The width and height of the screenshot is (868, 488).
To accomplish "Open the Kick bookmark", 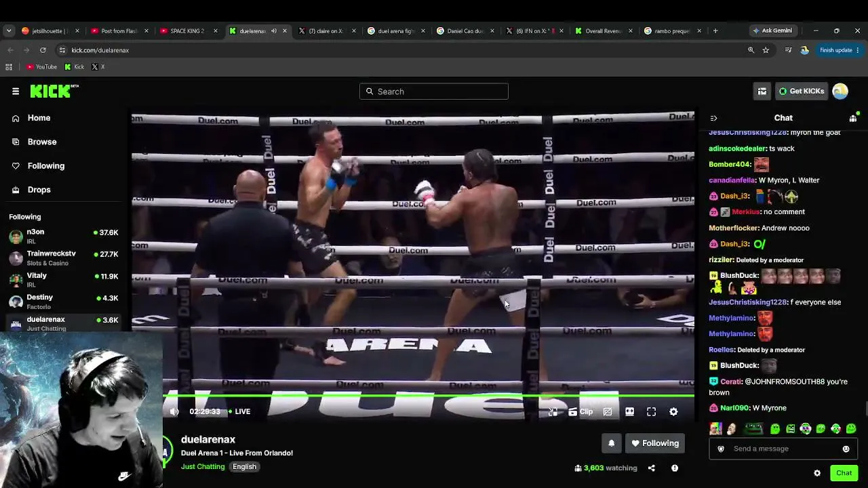I will [x=75, y=67].
